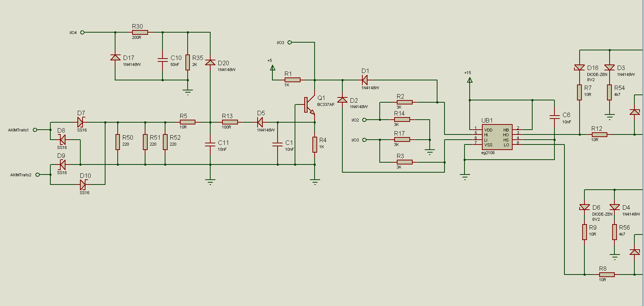Select diode D2 1N4148W
The height and width of the screenshot is (306, 644).
point(342,100)
